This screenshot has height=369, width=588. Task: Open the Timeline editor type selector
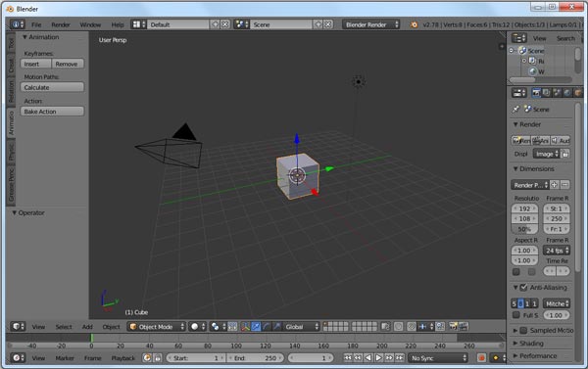[18, 358]
